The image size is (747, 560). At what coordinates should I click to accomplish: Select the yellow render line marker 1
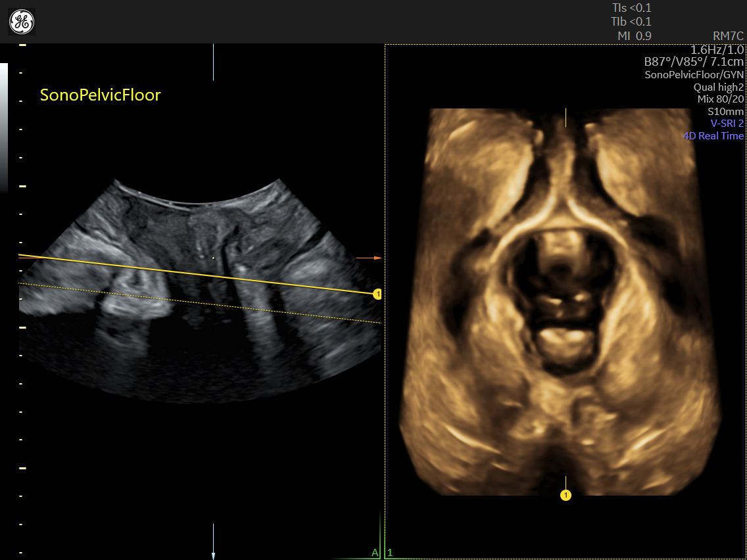(x=377, y=294)
